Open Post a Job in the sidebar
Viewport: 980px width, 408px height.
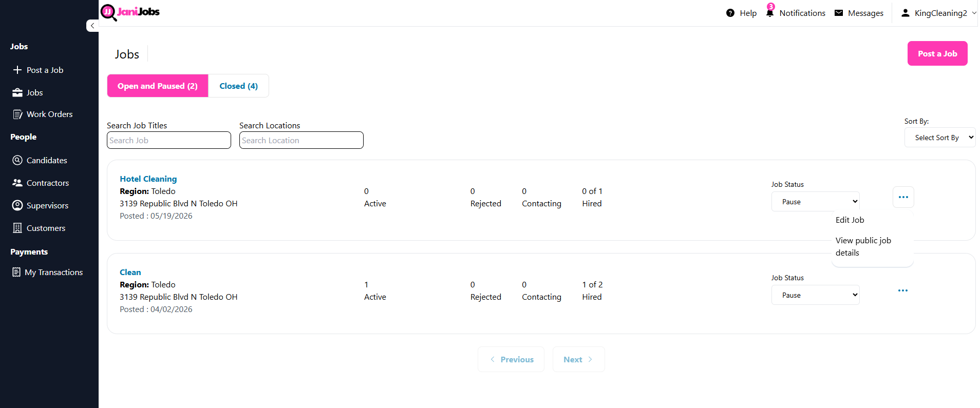45,70
